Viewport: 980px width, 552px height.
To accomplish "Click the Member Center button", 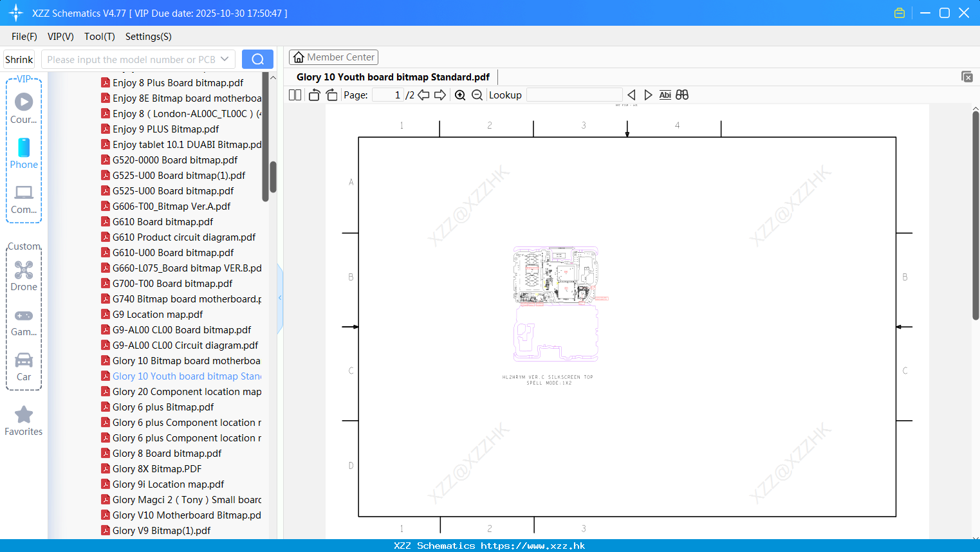I will click(333, 57).
